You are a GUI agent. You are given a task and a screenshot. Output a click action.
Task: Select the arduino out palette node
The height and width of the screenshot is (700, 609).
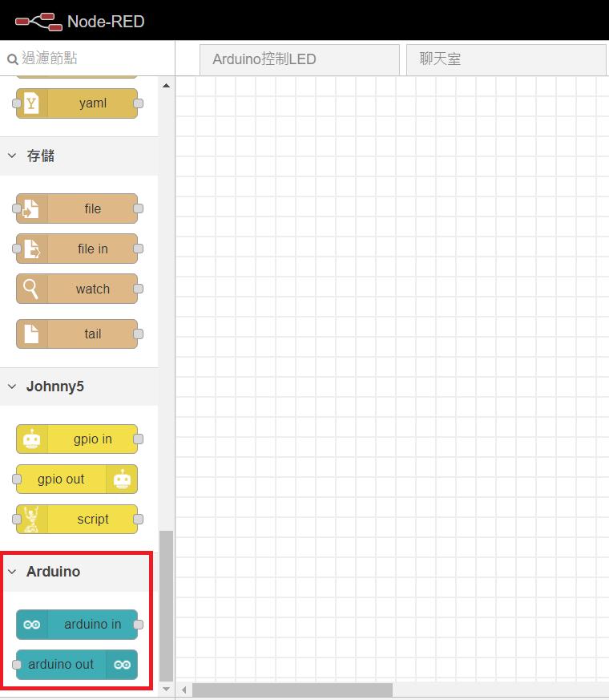point(77,665)
